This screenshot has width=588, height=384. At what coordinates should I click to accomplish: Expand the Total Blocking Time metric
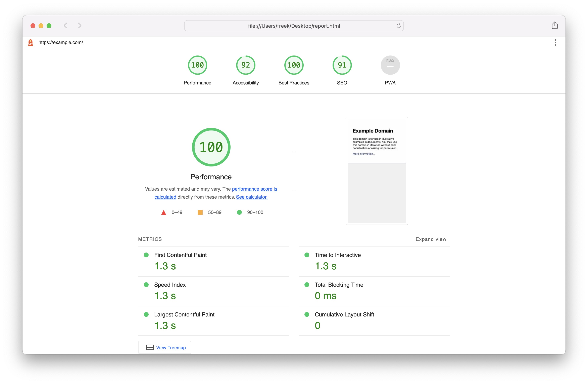[374, 291]
